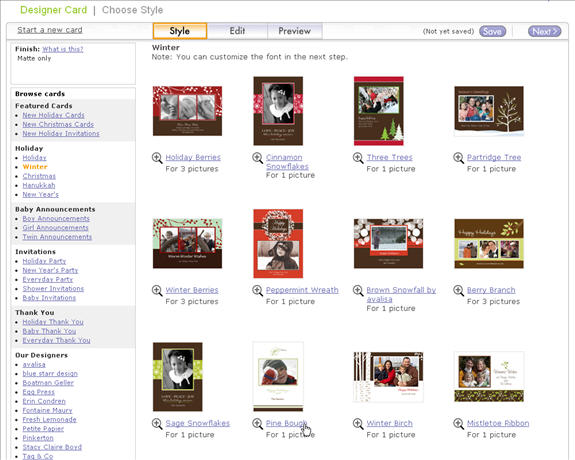Viewport: 575px width, 460px height.
Task: Click the Save button
Action: pos(492,32)
